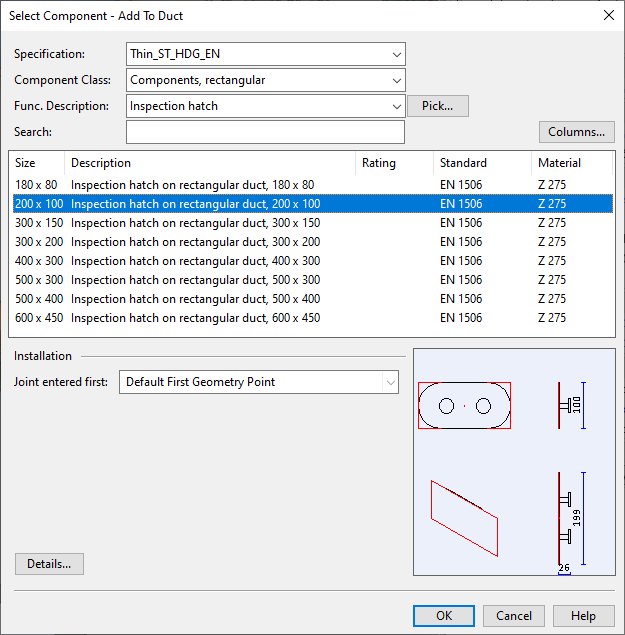Viewport: 625px width, 635px height.
Task: Open component Details...
Action: coord(49,564)
